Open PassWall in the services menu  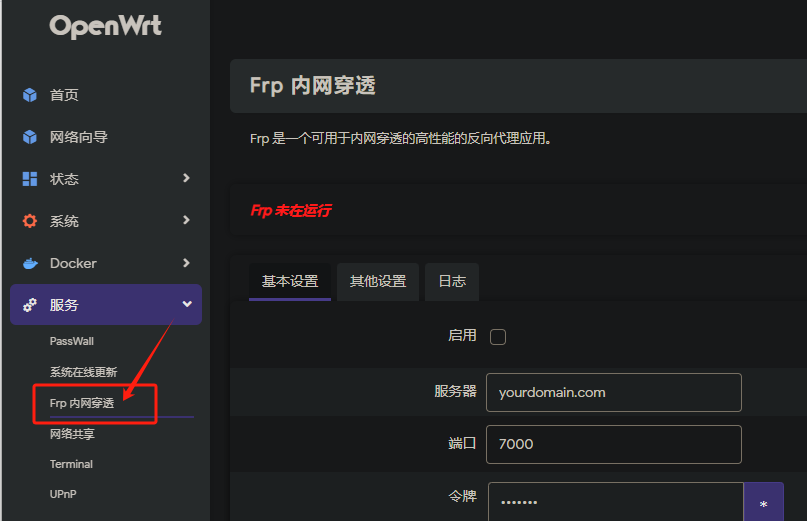pos(72,341)
